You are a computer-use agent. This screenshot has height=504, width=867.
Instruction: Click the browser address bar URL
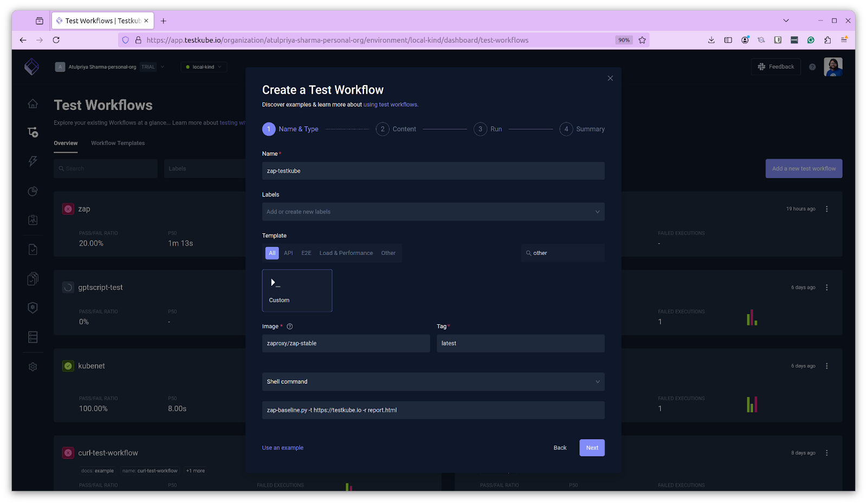(337, 40)
